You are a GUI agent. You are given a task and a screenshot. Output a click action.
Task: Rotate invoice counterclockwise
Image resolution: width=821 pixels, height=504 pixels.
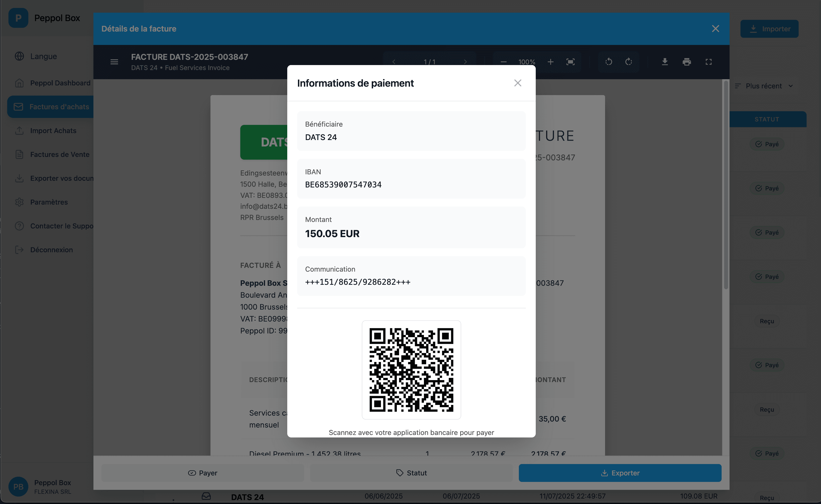(x=609, y=62)
